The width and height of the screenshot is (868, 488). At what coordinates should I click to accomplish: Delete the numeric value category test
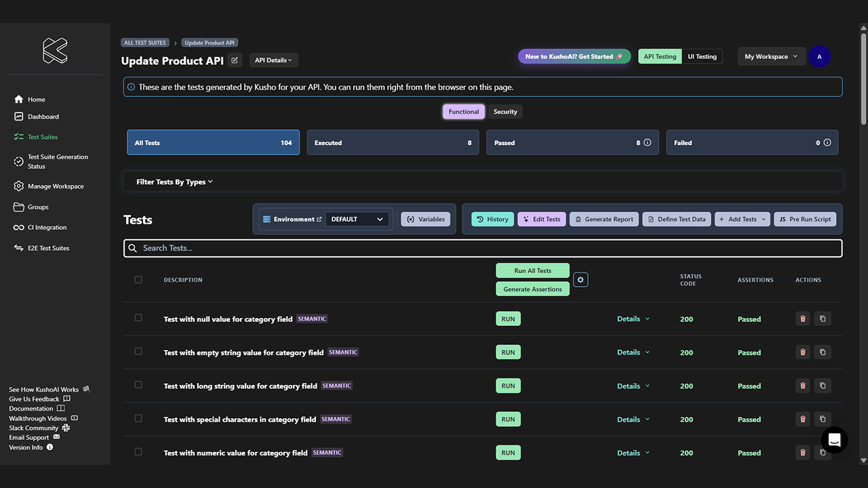click(803, 453)
